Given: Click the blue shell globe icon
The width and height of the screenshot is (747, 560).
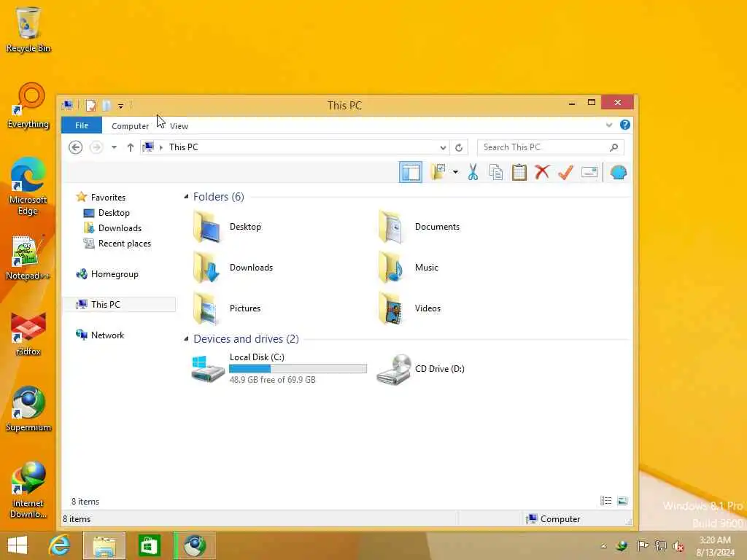Looking at the screenshot, I should pos(619,172).
